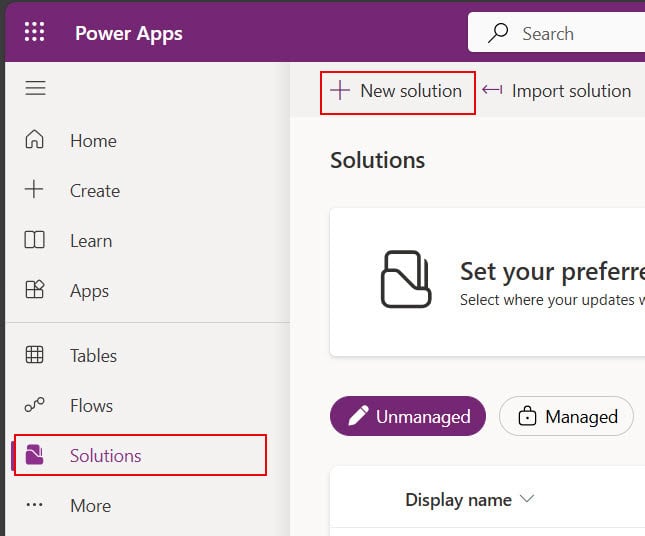Click the Import solution button
Viewport: 645px width, 536px height.
tap(557, 91)
